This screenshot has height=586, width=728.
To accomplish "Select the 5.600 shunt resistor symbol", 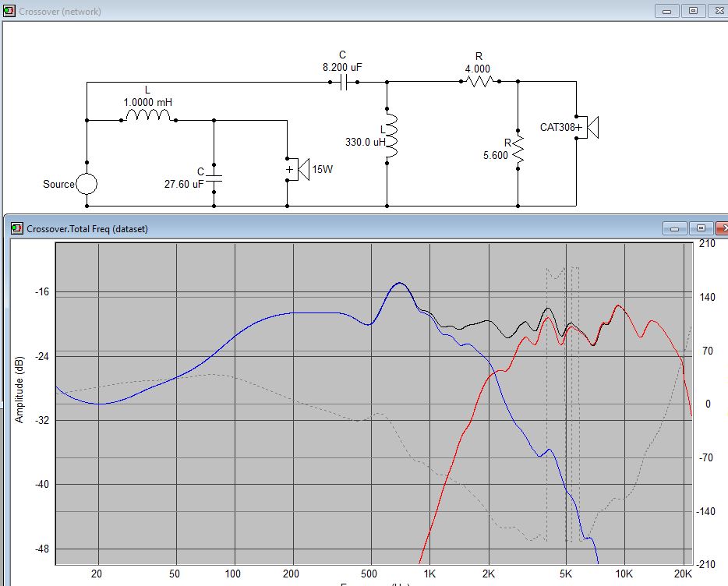I will pyautogui.click(x=518, y=150).
